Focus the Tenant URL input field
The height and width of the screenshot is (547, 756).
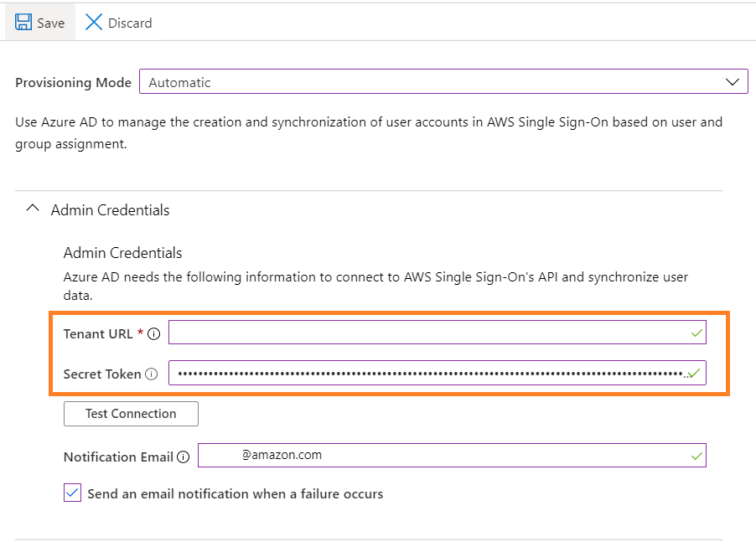[427, 333]
